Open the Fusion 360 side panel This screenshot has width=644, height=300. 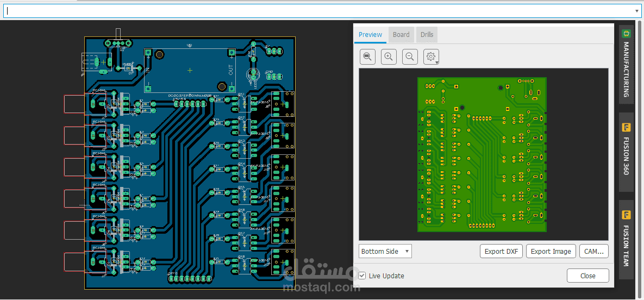pos(627,152)
